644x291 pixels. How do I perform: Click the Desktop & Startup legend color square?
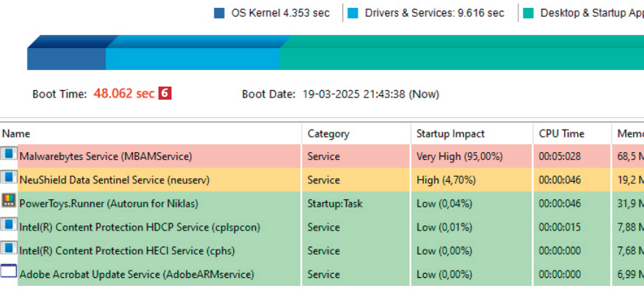(528, 13)
